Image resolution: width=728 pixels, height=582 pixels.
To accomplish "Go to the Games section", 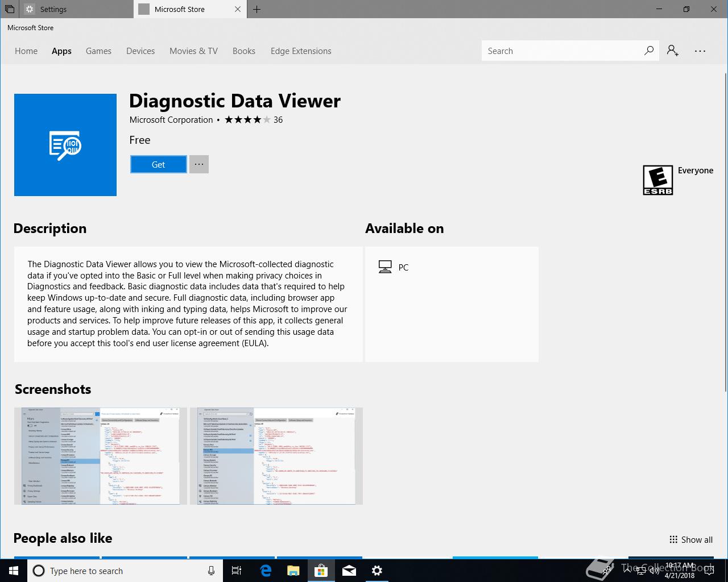I will (98, 51).
